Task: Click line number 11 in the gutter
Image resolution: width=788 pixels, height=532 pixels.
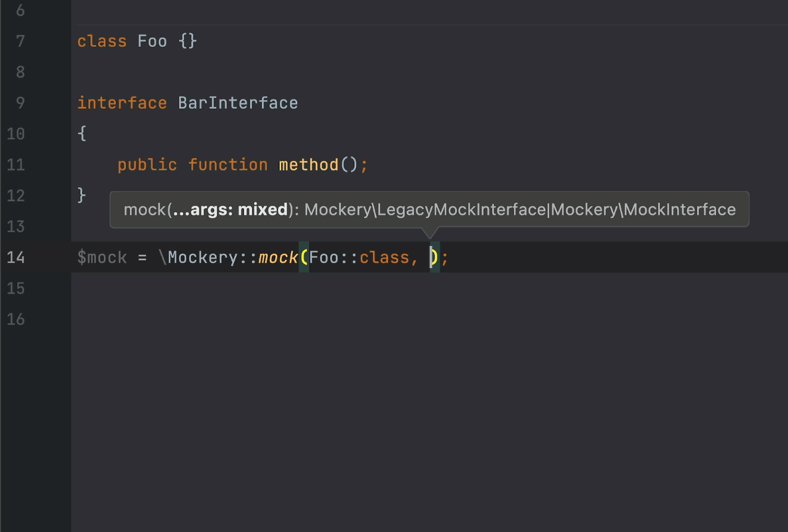Action: click(16, 165)
